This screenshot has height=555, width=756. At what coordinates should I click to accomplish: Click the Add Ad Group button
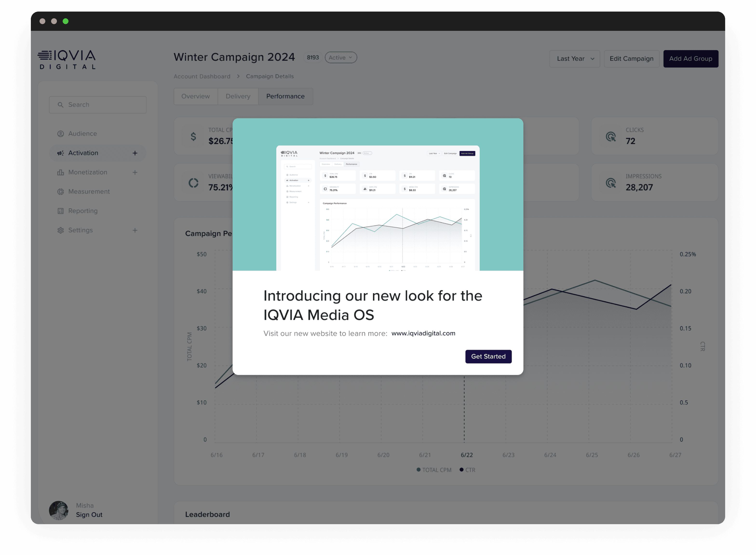click(x=690, y=59)
